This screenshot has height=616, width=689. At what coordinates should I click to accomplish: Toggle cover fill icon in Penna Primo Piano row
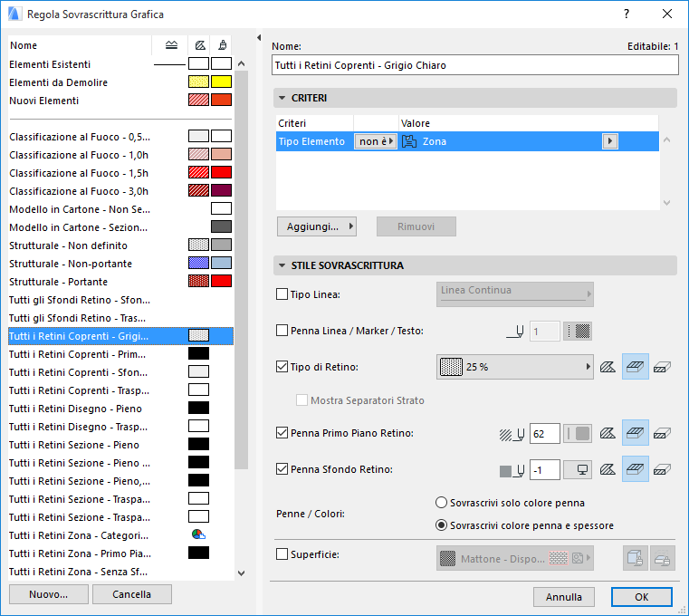tap(635, 433)
